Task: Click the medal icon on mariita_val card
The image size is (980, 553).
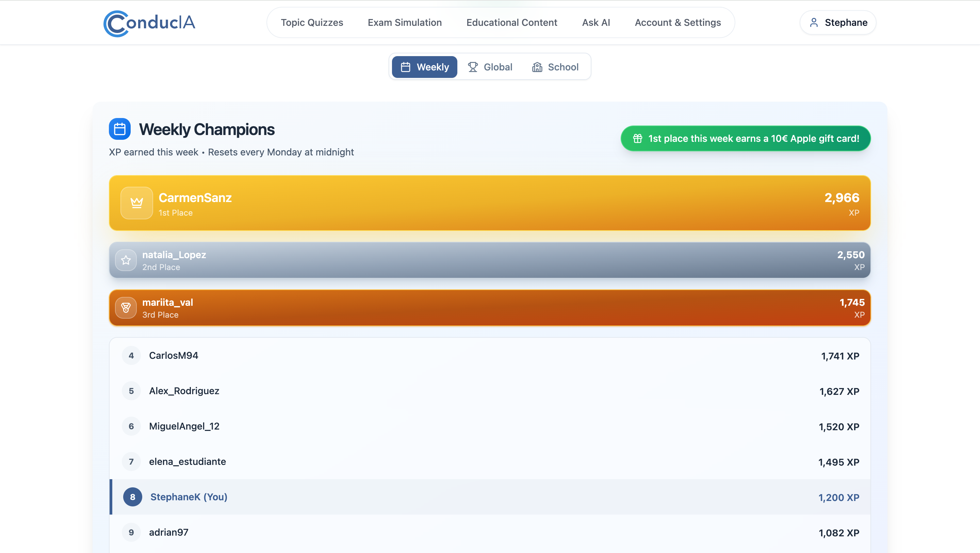Action: pyautogui.click(x=126, y=308)
